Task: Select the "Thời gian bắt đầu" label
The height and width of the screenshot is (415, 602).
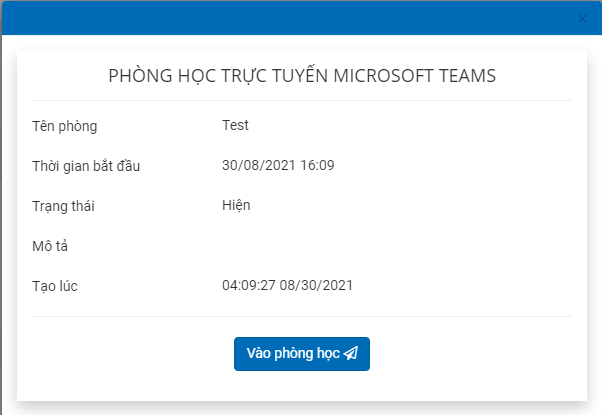Action: (86, 166)
